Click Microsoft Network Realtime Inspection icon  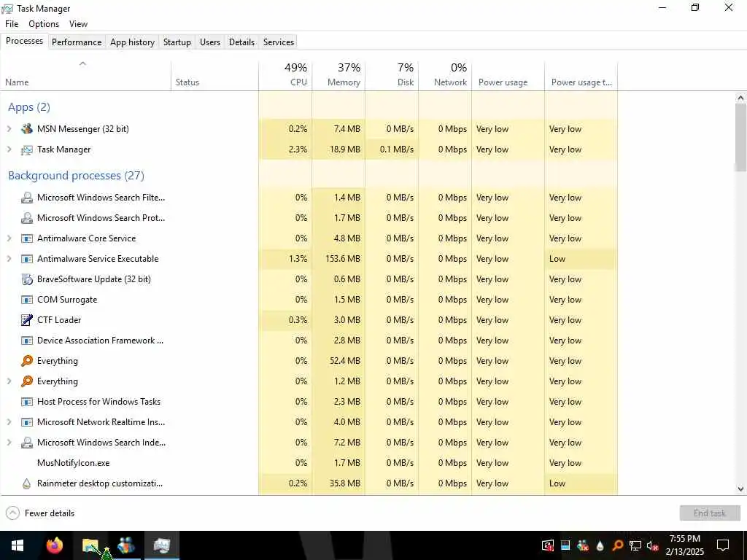(x=27, y=422)
